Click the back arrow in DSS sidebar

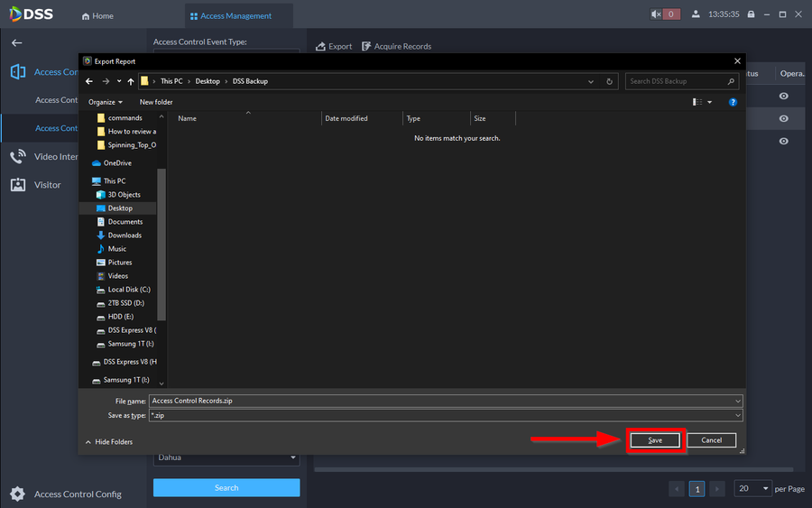tap(16, 42)
